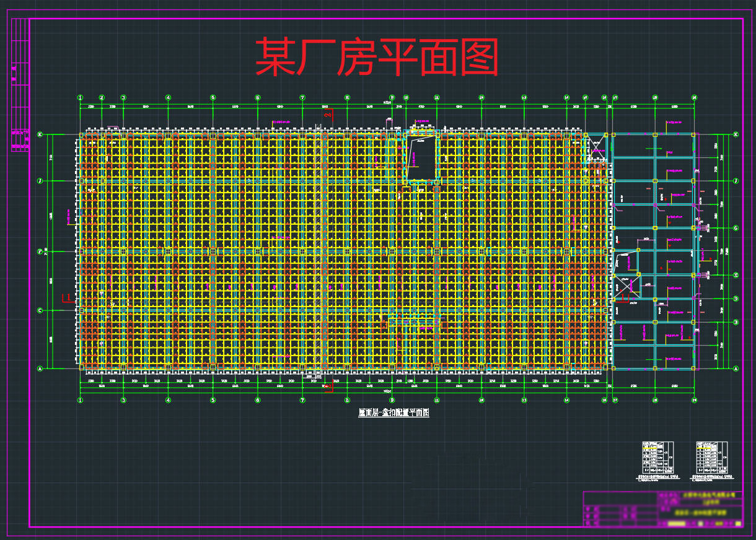Click axis bubble J on the right side

(x=736, y=181)
